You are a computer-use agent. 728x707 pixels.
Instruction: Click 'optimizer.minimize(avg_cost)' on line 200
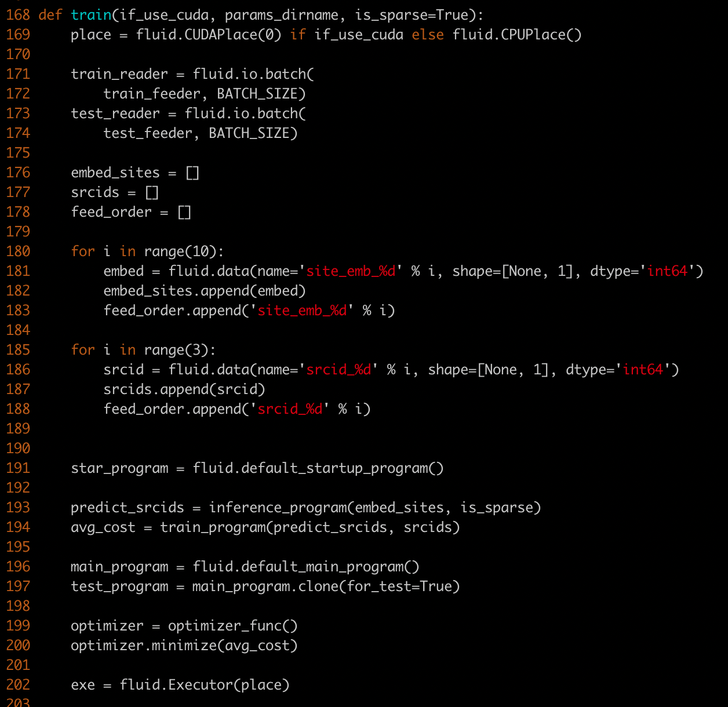point(184,645)
